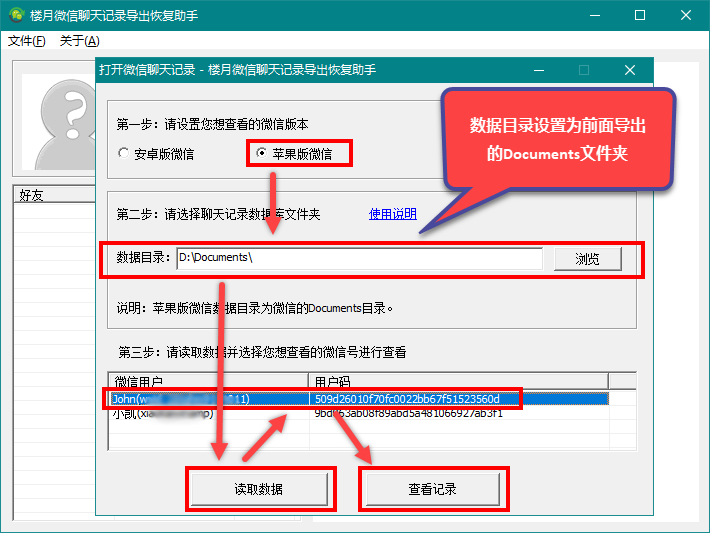This screenshot has width=710, height=533.
Task: Click the 查看记录 button
Action: coord(432,489)
